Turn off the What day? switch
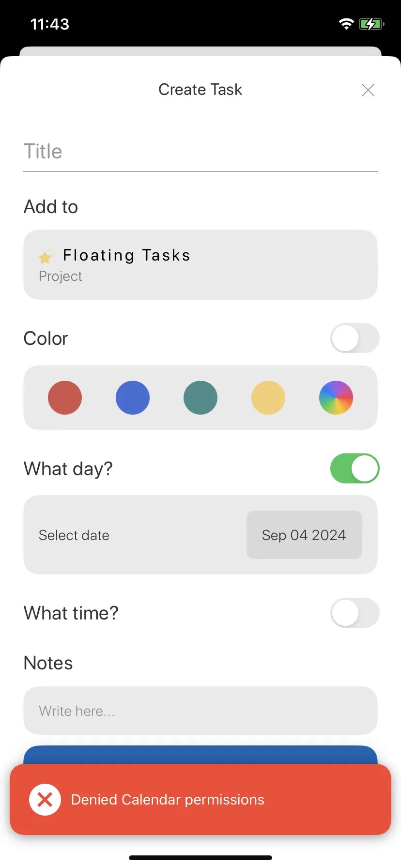Viewport: 401px width, 868px height. click(x=355, y=468)
